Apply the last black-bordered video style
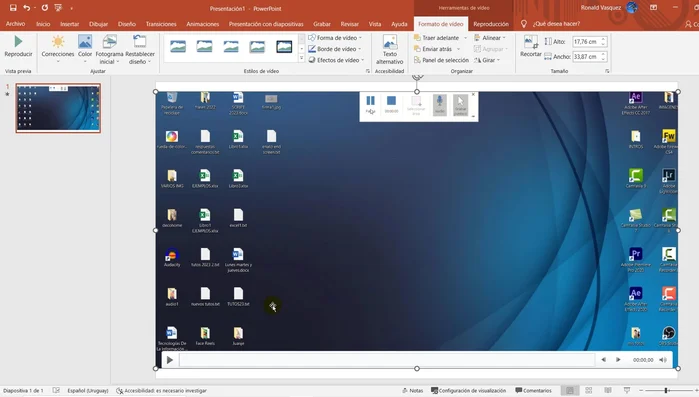 point(284,46)
